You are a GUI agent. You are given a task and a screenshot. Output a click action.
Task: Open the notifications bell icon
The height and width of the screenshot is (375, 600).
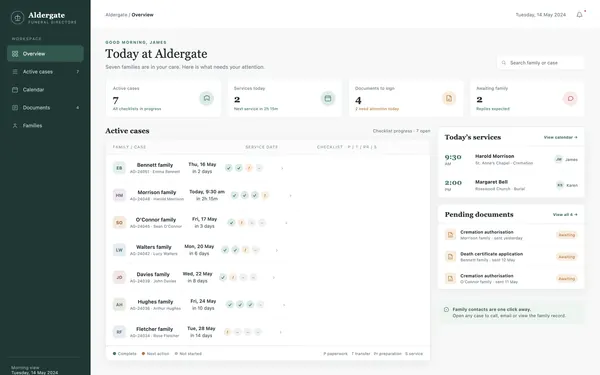579,15
